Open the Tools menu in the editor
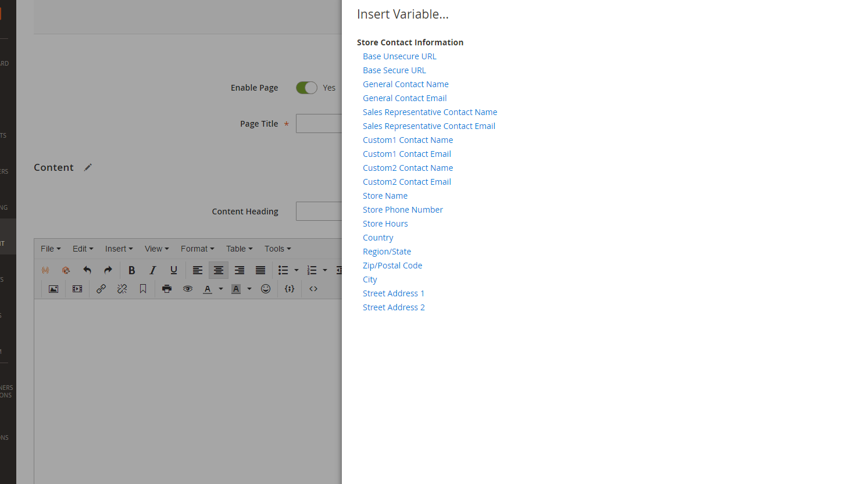The image size is (868, 484). [277, 249]
